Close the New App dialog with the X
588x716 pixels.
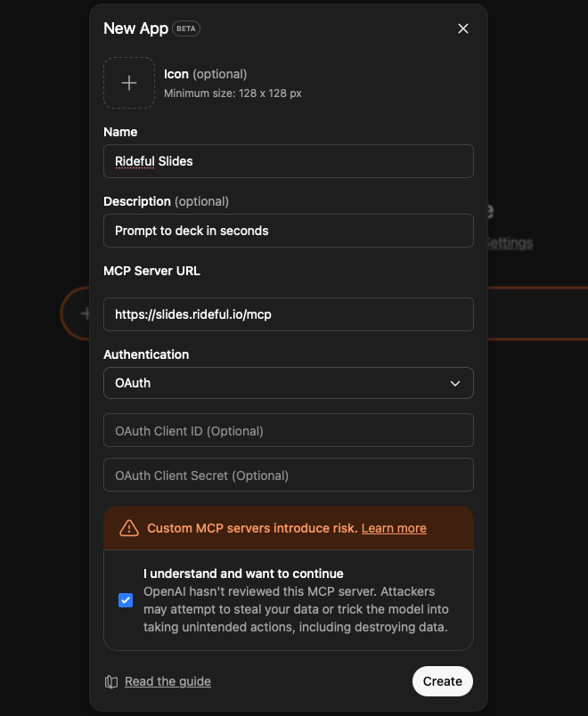tap(463, 28)
